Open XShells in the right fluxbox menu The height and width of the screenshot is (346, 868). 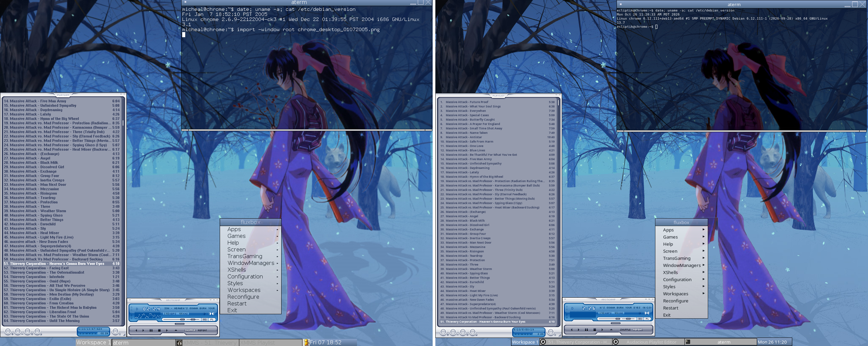[681, 272]
